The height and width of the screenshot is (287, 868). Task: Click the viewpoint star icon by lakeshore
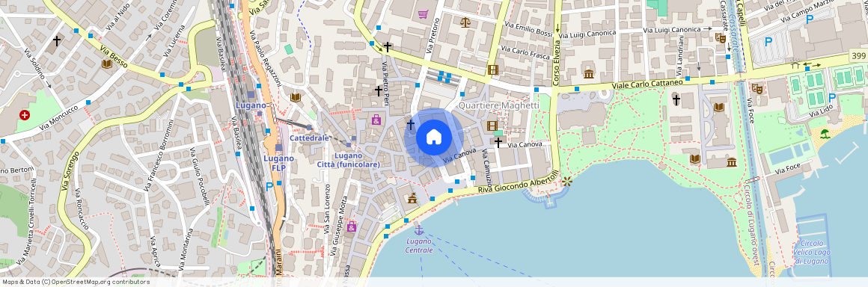pos(566,181)
